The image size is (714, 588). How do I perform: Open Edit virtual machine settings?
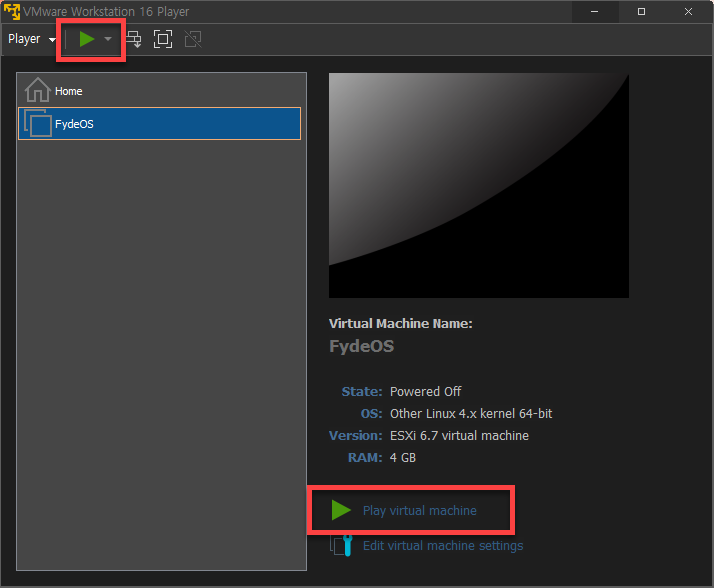pyautogui.click(x=443, y=546)
